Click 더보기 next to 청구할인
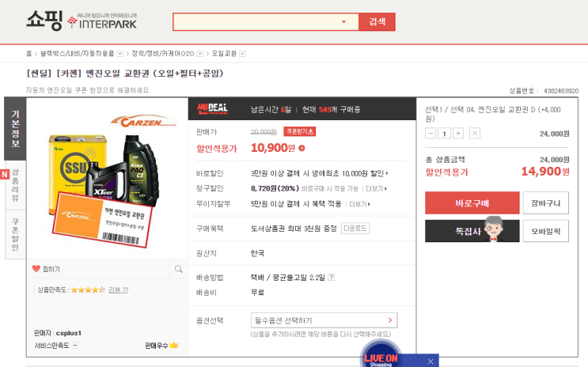The image size is (588, 367). [376, 188]
